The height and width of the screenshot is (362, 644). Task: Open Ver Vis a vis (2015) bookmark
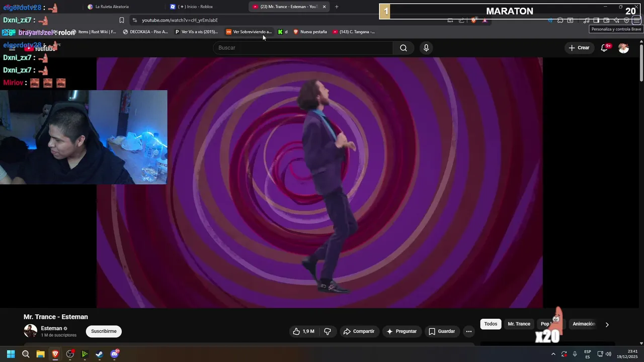(196, 32)
